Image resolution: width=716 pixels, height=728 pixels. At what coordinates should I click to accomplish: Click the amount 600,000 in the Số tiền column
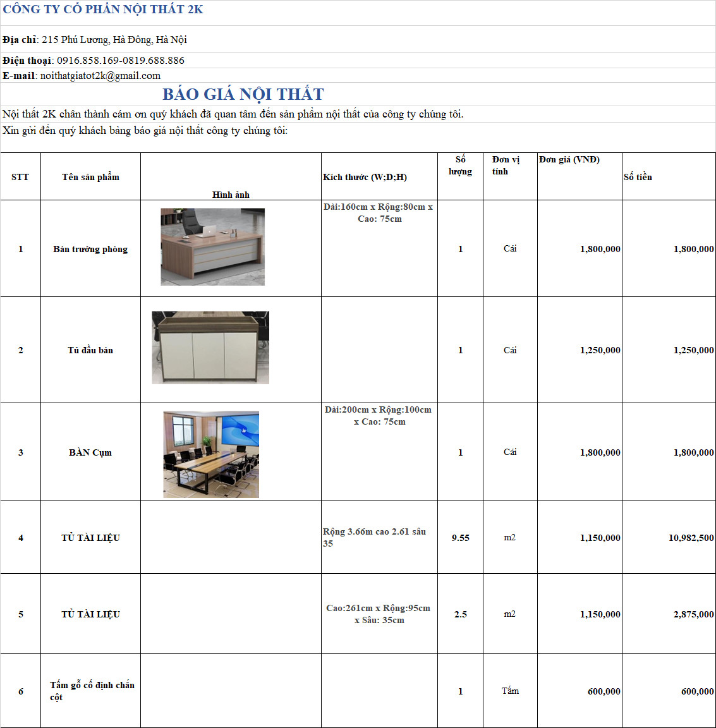click(x=698, y=691)
